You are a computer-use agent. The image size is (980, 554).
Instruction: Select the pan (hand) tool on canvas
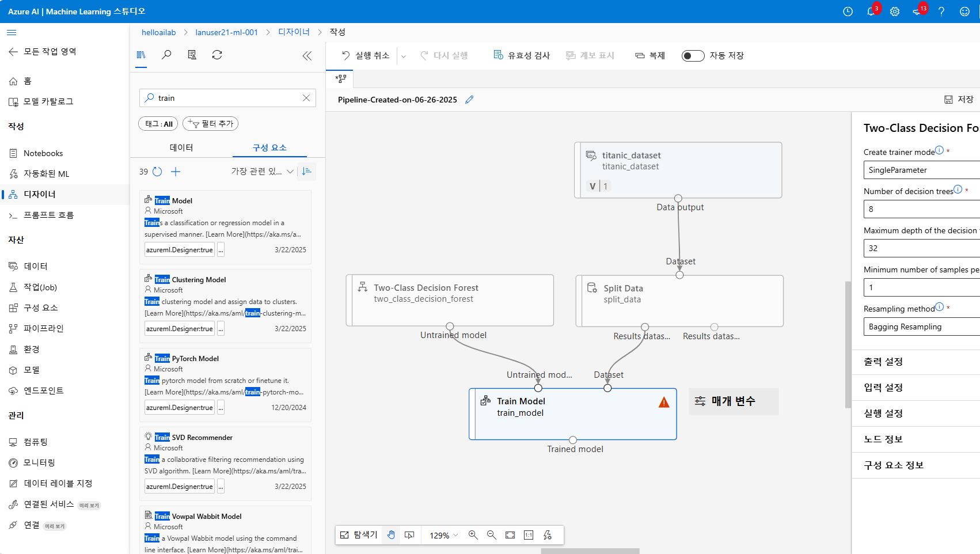391,535
